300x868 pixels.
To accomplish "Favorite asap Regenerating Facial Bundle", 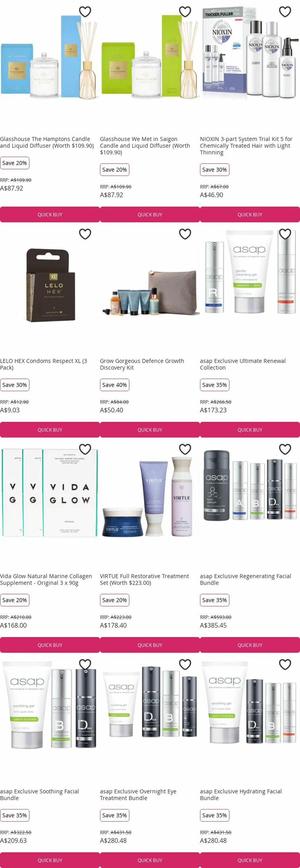I will pos(285,449).
